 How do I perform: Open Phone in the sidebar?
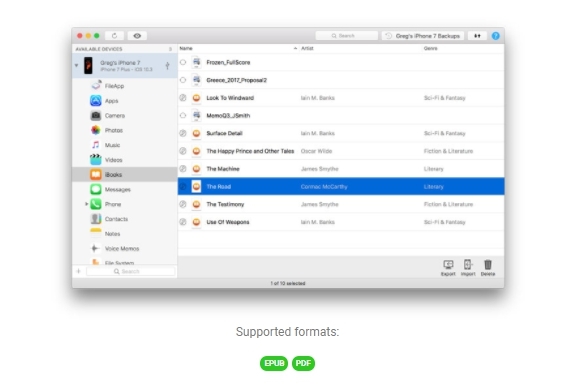coord(124,204)
